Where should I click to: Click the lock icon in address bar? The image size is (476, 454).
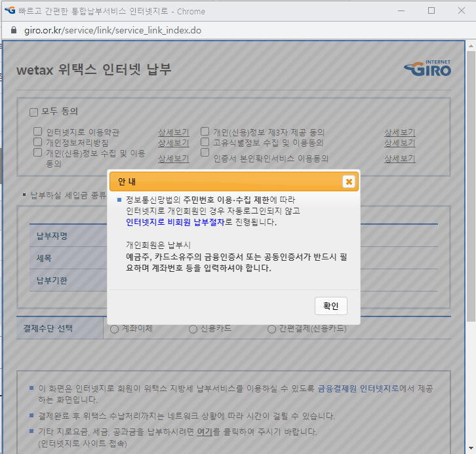click(13, 30)
